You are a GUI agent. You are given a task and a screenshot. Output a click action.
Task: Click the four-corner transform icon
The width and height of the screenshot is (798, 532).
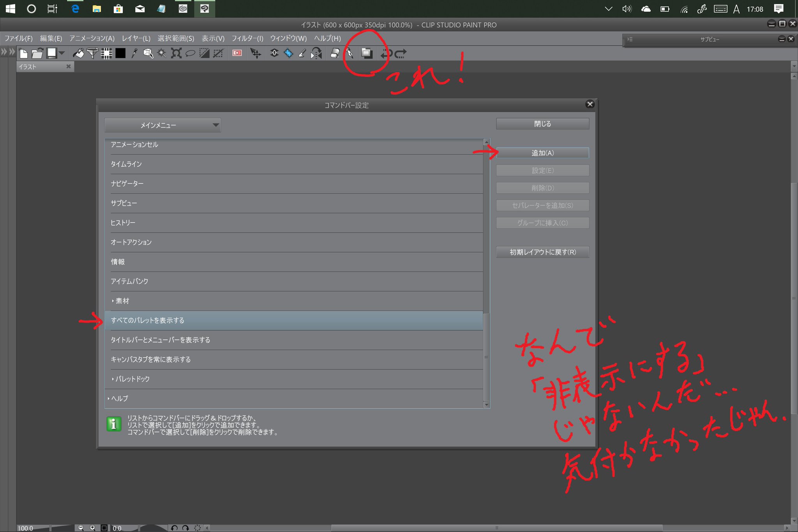(176, 53)
